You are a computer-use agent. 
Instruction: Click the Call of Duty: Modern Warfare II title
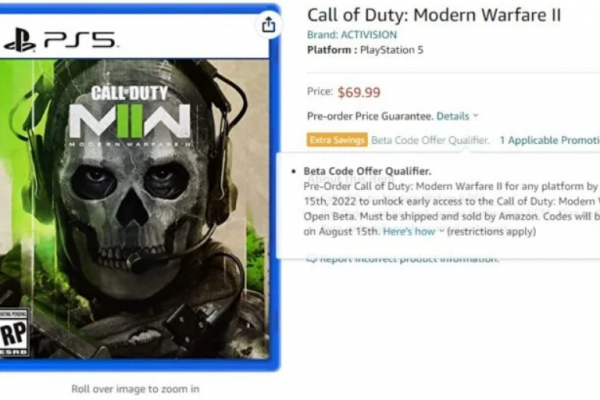(434, 15)
